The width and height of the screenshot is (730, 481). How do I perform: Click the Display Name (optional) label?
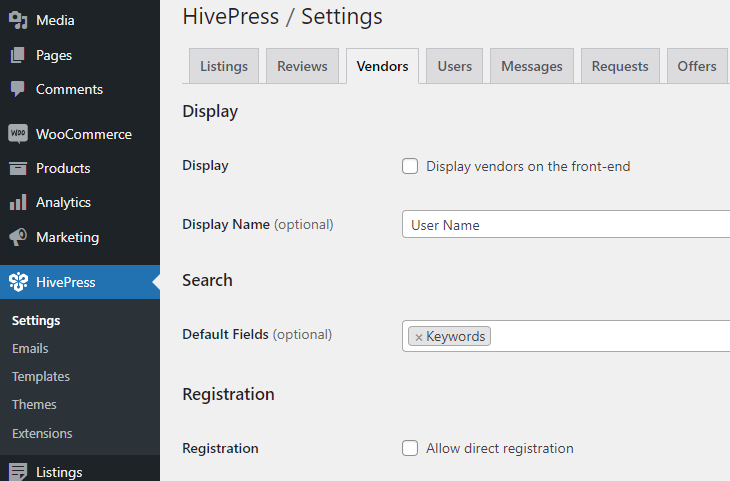(257, 224)
